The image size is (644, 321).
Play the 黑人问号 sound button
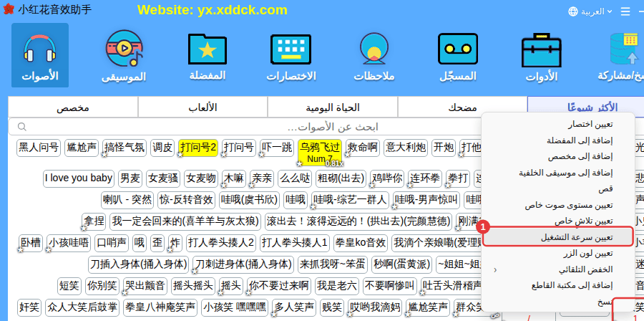[39, 148]
